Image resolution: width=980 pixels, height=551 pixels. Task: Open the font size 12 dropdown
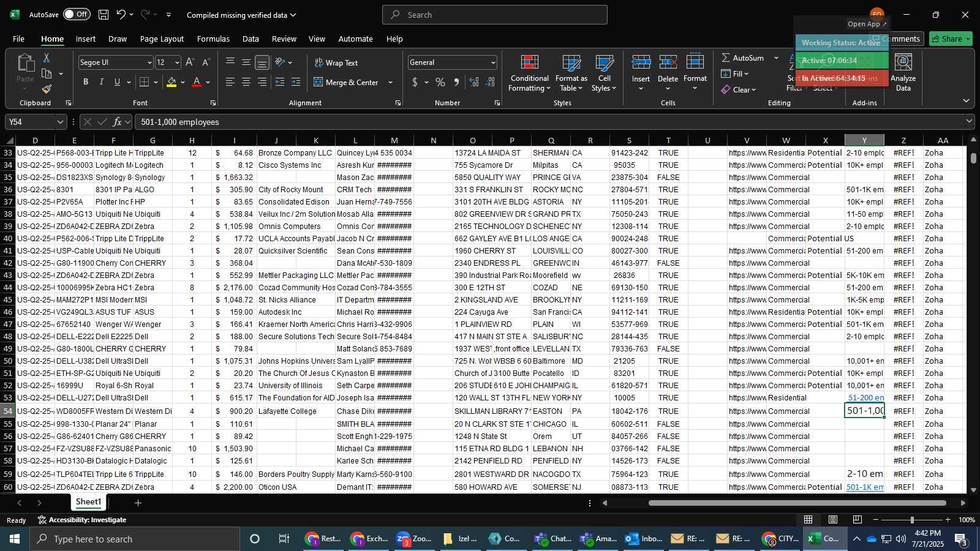click(x=177, y=62)
